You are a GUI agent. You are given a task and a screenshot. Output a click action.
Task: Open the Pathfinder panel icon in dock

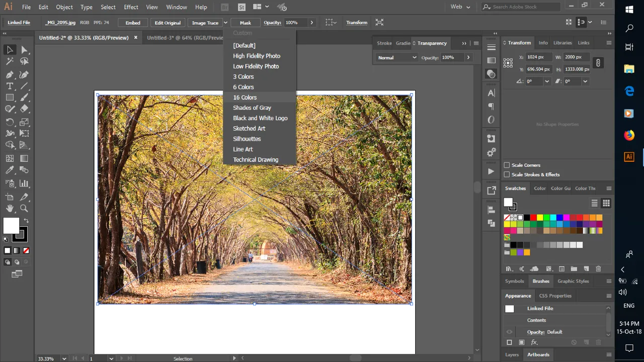492,223
